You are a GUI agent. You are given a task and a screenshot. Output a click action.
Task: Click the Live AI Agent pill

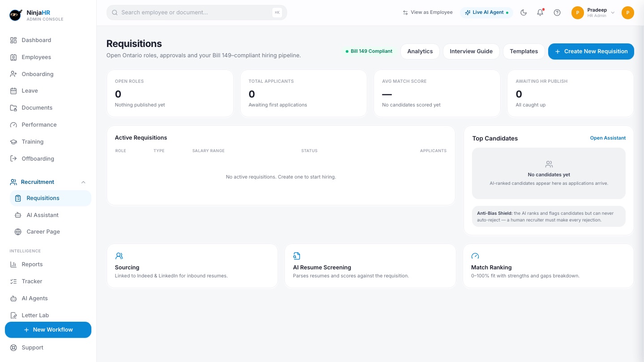[486, 13]
